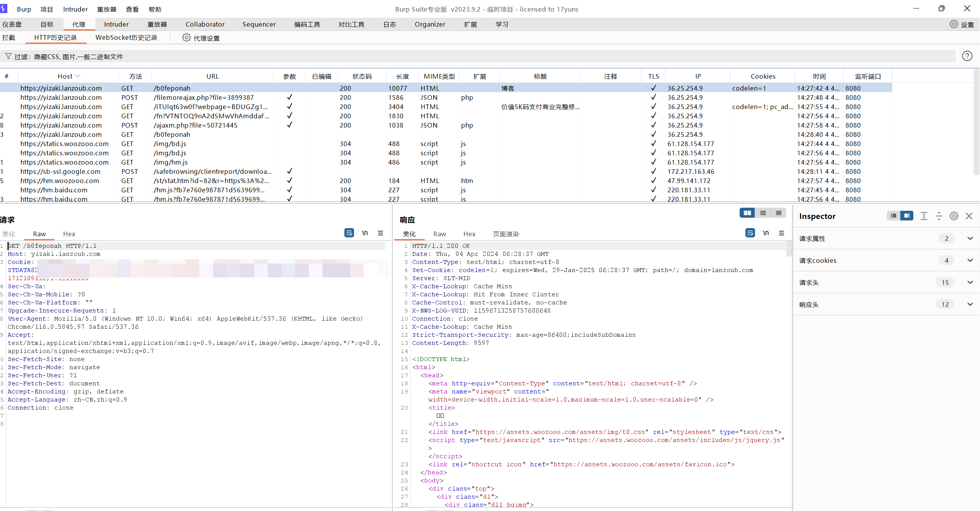Open the 拦截 sub-tab
The image size is (980, 511).
(9, 37)
